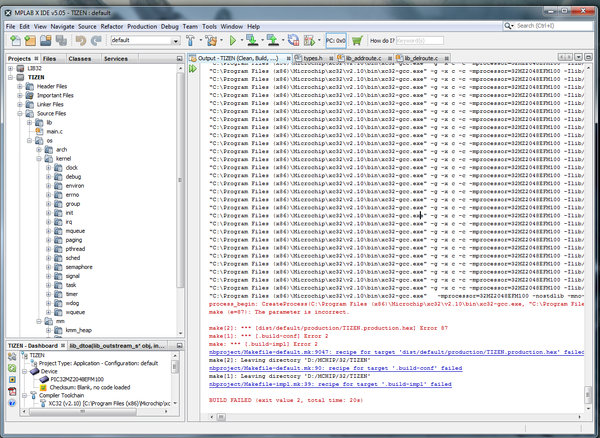Click the PC: 0x0 program counter box
The height and width of the screenshot is (438, 600).
(336, 41)
